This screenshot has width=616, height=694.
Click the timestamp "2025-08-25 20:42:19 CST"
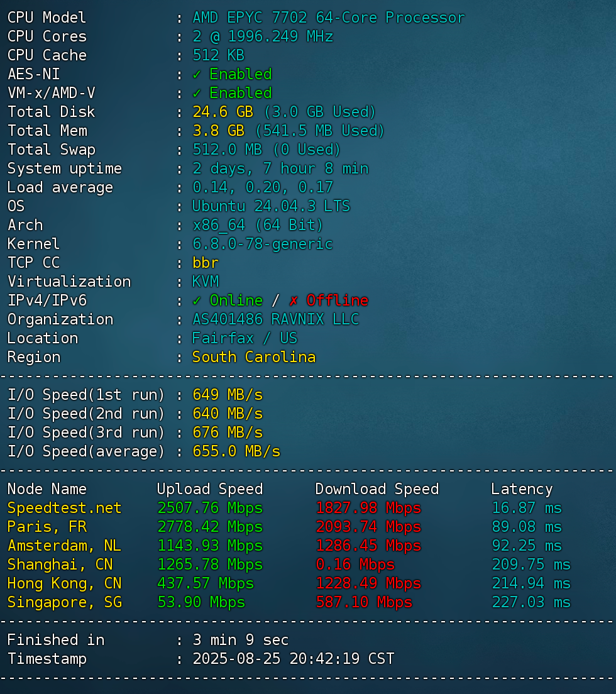point(293,659)
